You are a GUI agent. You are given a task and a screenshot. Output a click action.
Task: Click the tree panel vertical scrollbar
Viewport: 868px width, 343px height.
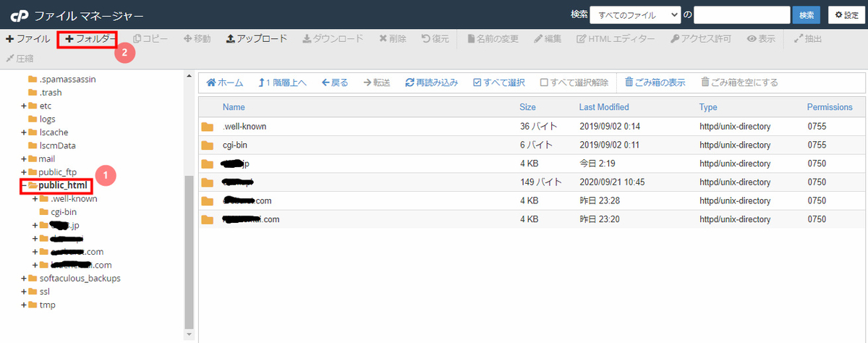190,251
